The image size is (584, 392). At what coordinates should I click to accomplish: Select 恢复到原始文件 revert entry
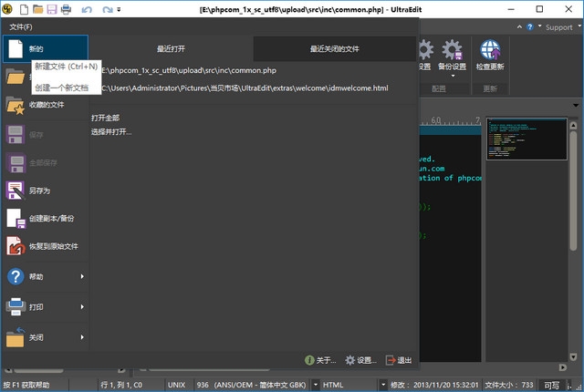click(x=46, y=246)
